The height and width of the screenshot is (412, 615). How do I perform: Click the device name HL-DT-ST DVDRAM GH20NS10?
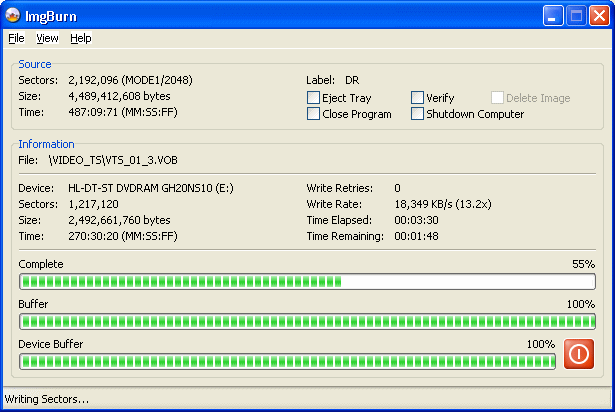click(x=140, y=188)
